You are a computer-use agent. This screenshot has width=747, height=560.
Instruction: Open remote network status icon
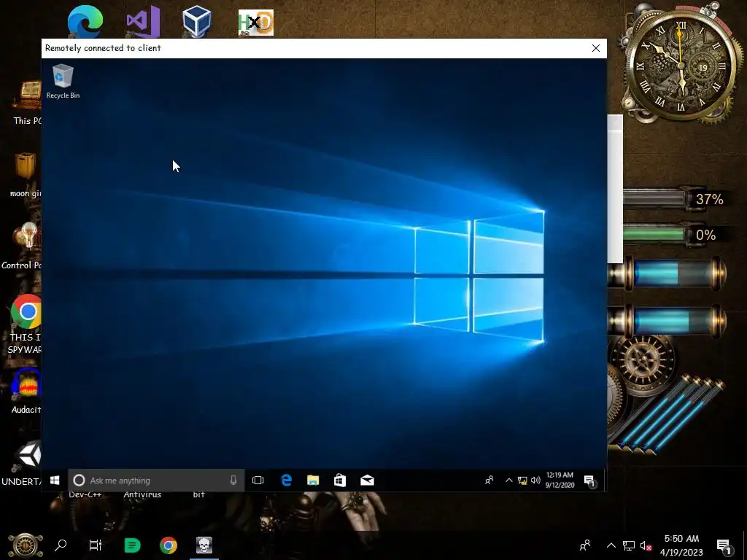(x=522, y=481)
